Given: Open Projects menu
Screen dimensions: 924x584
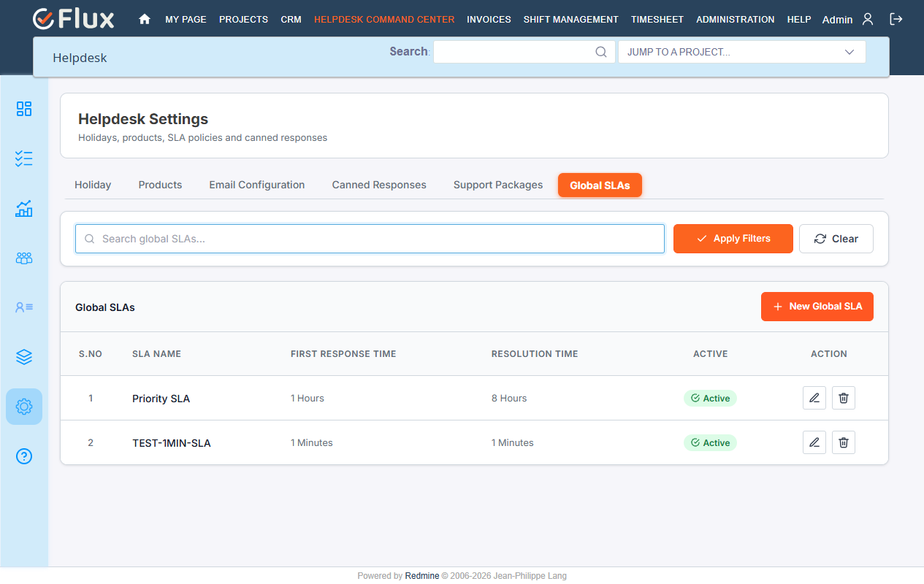Looking at the screenshot, I should click(243, 20).
